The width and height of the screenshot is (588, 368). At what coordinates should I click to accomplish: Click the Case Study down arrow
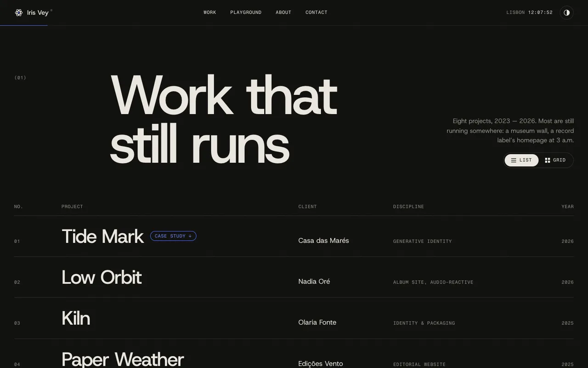[x=190, y=236]
